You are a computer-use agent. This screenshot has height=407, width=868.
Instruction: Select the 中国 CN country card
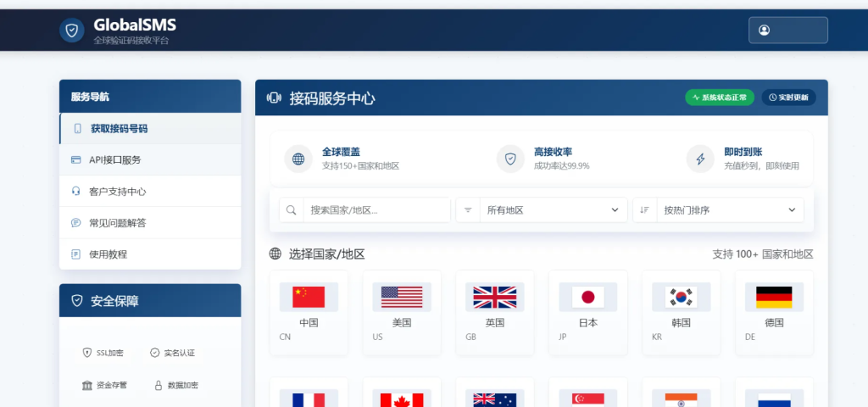(x=309, y=313)
